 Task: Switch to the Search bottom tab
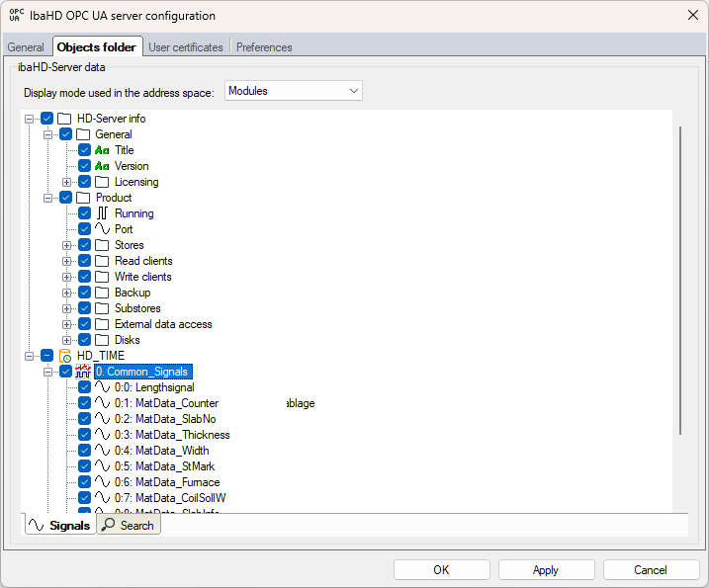[x=129, y=525]
